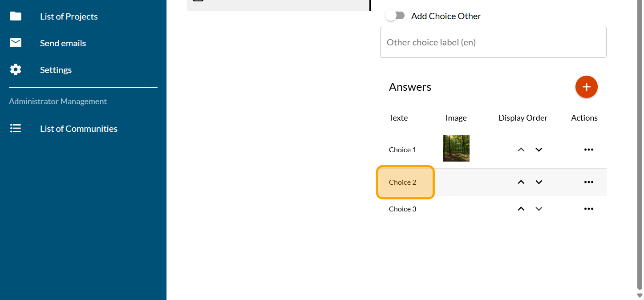Move Choice 3 up in display order
This screenshot has height=300, width=644.
point(521,209)
